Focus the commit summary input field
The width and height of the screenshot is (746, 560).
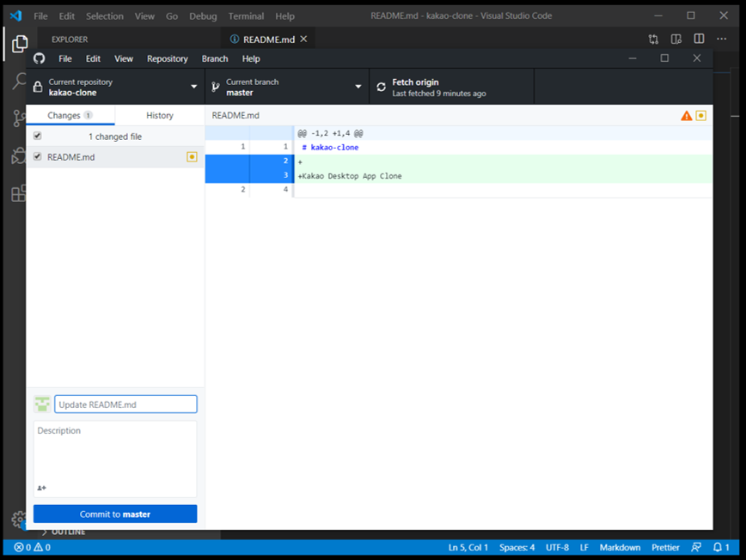[125, 404]
